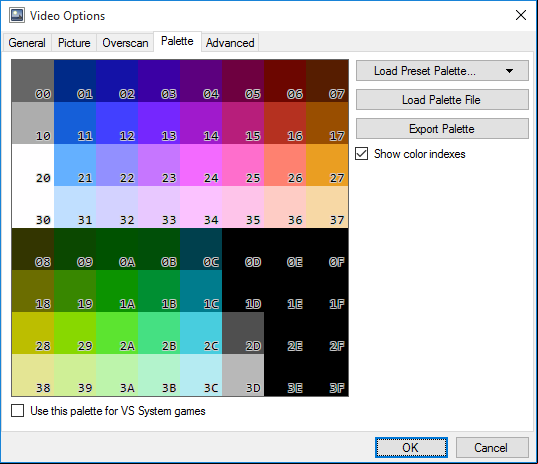This screenshot has height=464, width=538.
Task: Select the Advanced tab
Action: click(230, 43)
